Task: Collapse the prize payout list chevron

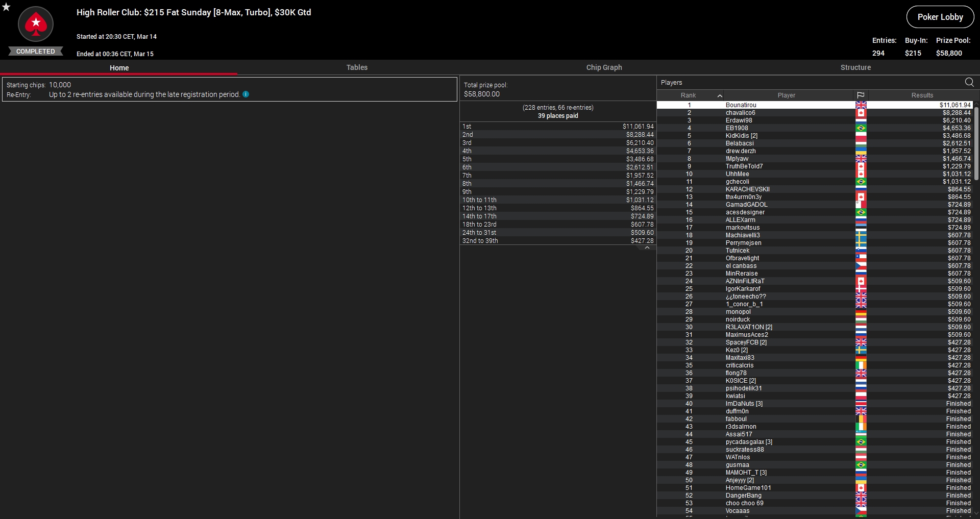Action: pyautogui.click(x=647, y=248)
